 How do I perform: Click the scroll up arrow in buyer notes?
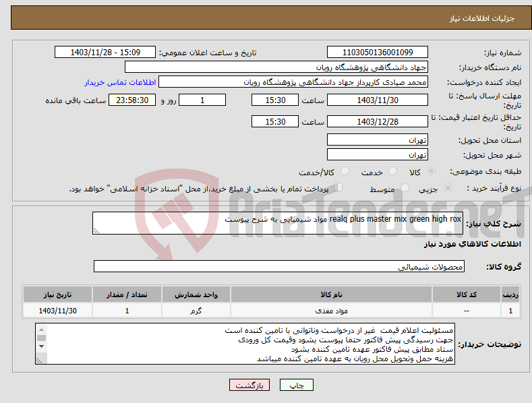coord(41,330)
